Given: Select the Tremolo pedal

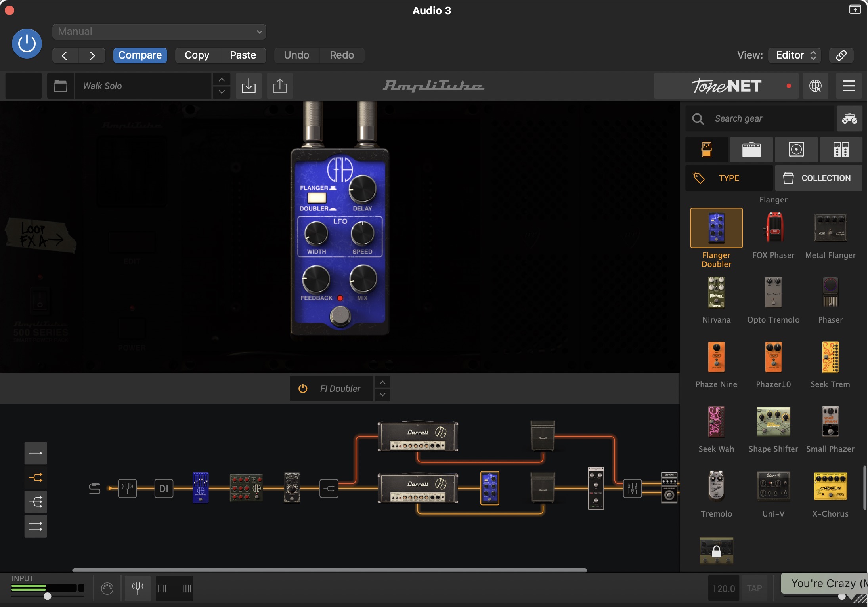Looking at the screenshot, I should pos(716,486).
